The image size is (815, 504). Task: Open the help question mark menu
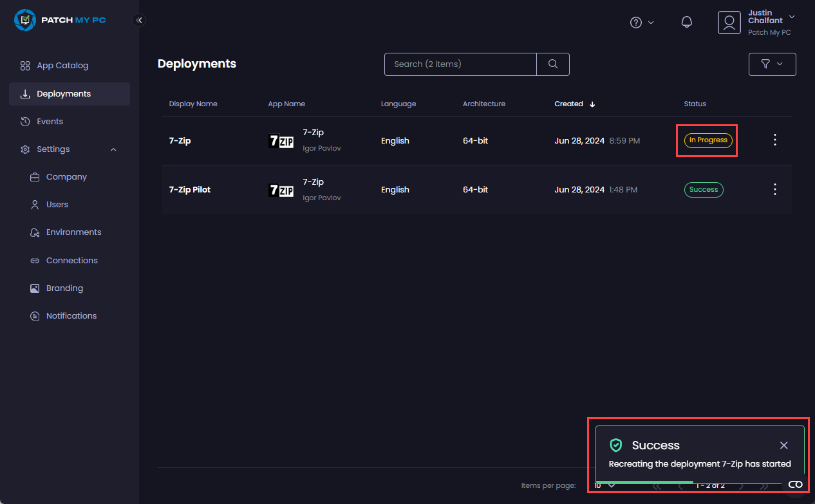pyautogui.click(x=635, y=22)
